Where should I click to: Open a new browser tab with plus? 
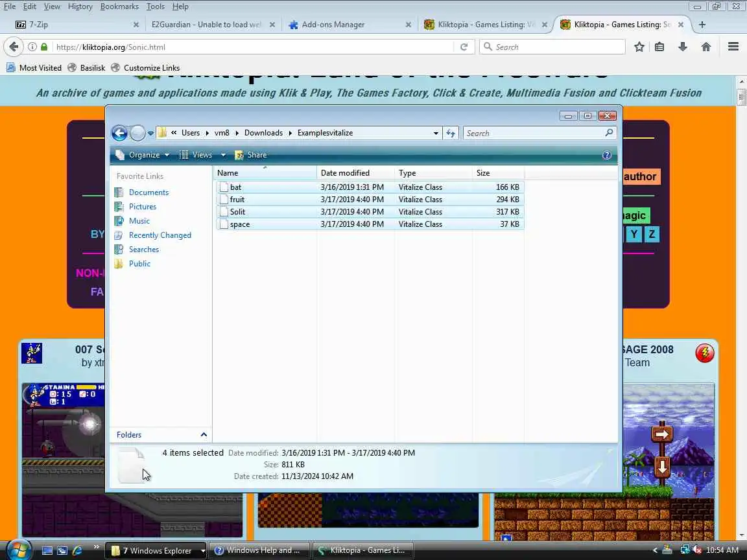tap(702, 25)
